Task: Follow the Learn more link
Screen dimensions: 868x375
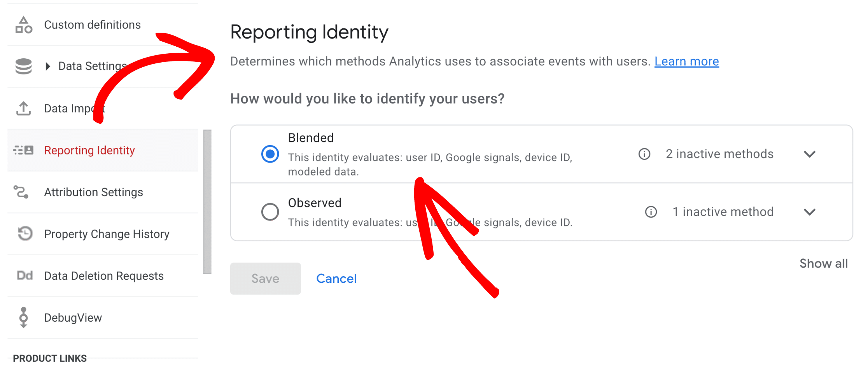Action: (x=687, y=61)
